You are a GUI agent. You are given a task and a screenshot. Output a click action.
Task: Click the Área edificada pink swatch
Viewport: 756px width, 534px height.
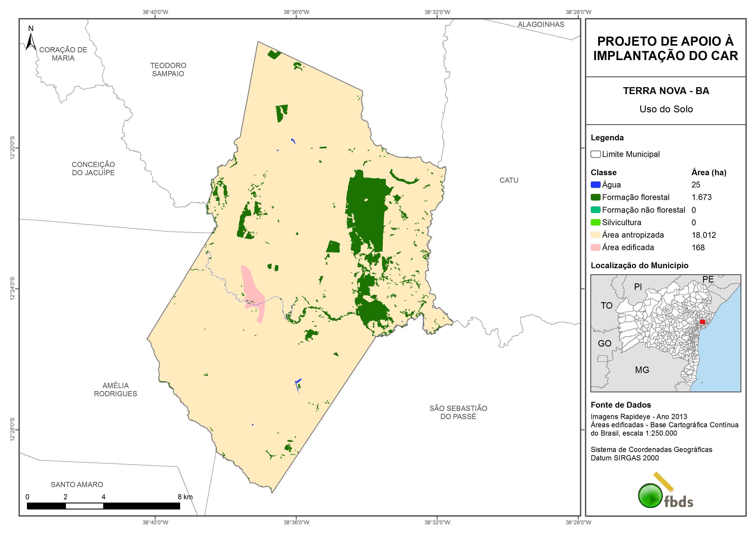point(595,248)
